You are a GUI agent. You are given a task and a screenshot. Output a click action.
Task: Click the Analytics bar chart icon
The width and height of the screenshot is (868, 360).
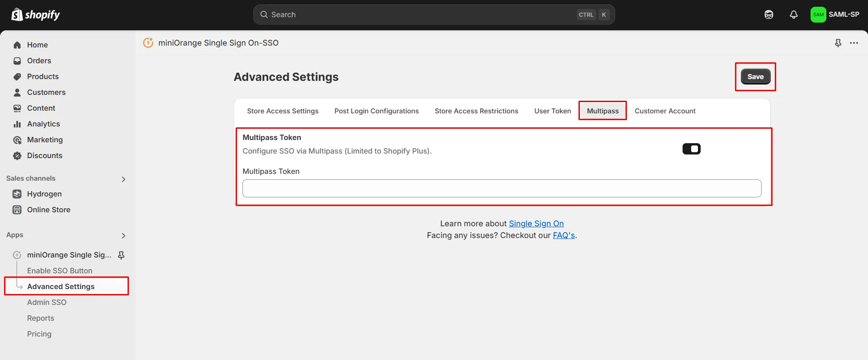tap(17, 124)
